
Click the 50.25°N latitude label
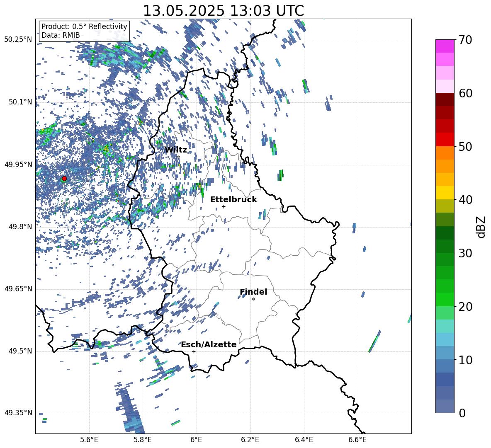(18, 40)
